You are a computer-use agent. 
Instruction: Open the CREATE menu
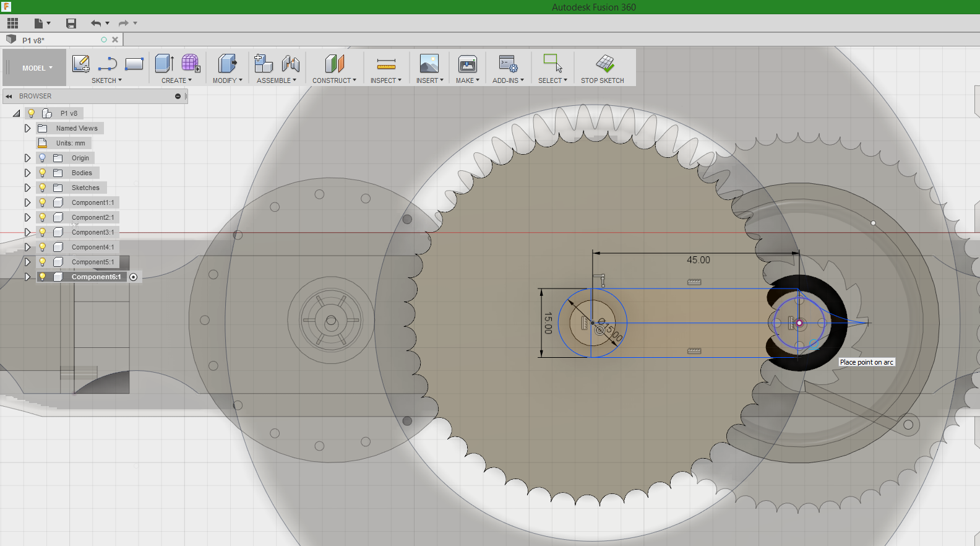pos(176,80)
